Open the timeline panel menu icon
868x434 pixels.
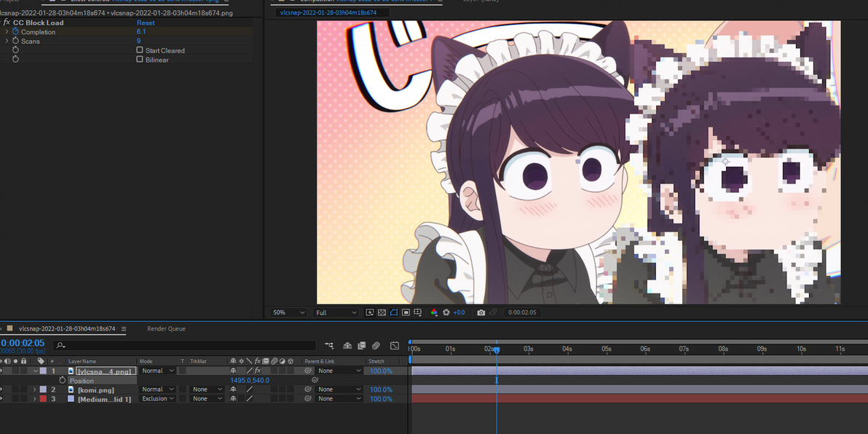(x=124, y=329)
